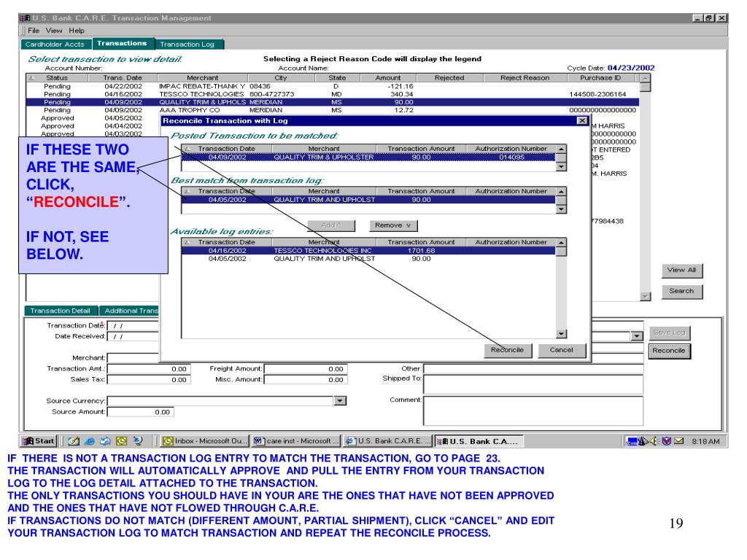Select the IMPAC REBATE-THANK Y transaction row

333,86
